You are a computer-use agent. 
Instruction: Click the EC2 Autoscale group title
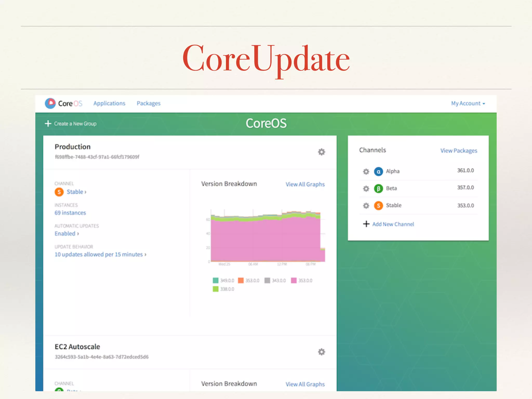(77, 347)
